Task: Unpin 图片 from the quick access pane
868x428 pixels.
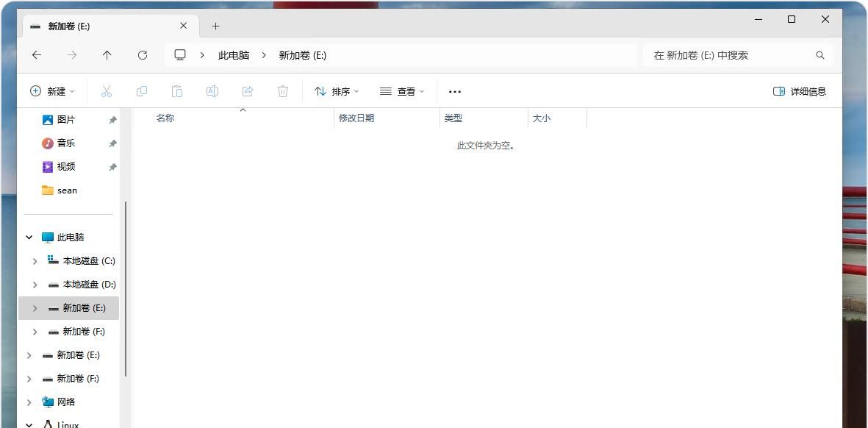Action: coord(112,119)
